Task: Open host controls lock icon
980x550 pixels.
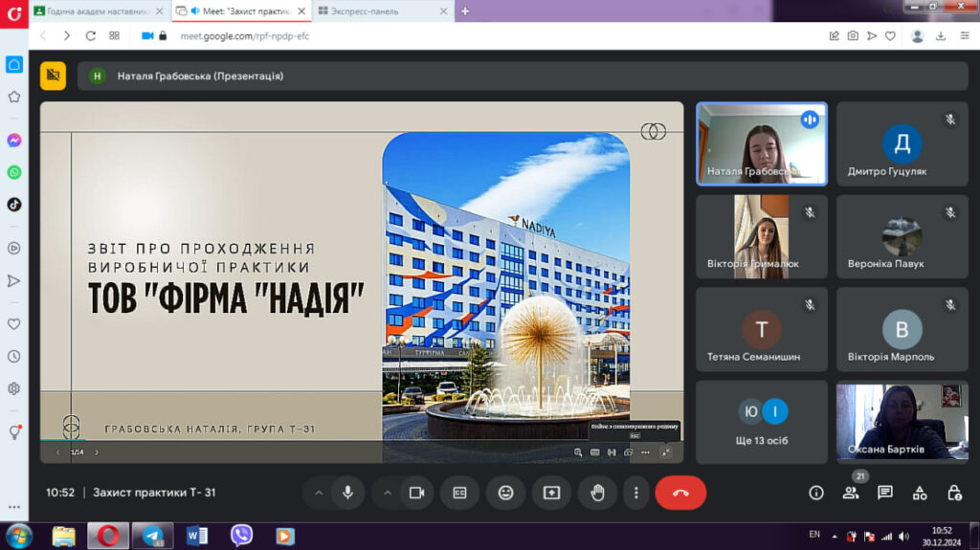Action: (x=954, y=493)
